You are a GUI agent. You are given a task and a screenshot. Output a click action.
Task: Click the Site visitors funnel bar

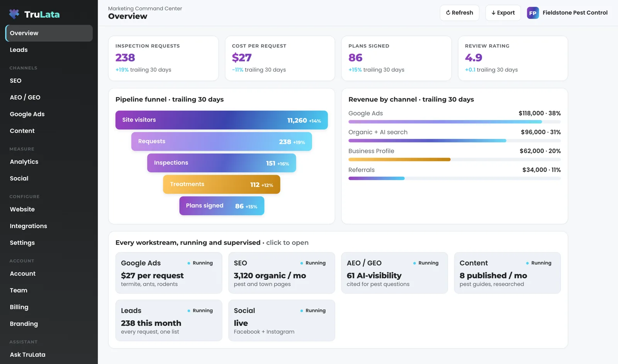(222, 120)
